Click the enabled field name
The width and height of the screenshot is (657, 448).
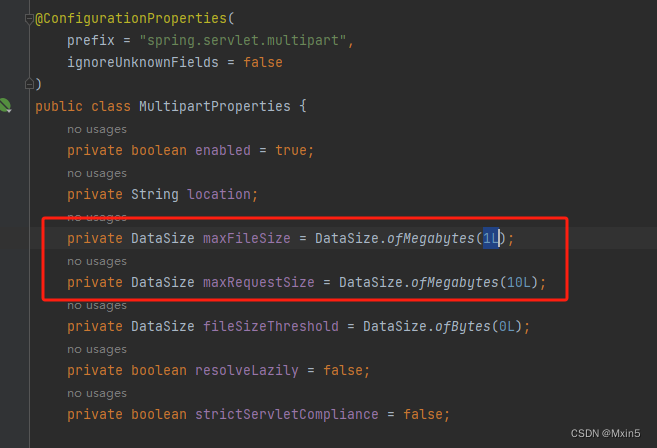tap(222, 150)
